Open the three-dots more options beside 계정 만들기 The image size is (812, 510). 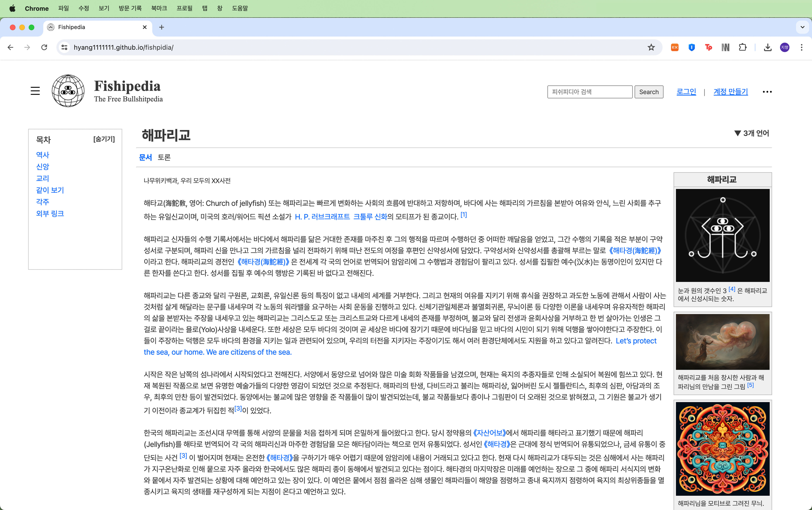pos(767,92)
